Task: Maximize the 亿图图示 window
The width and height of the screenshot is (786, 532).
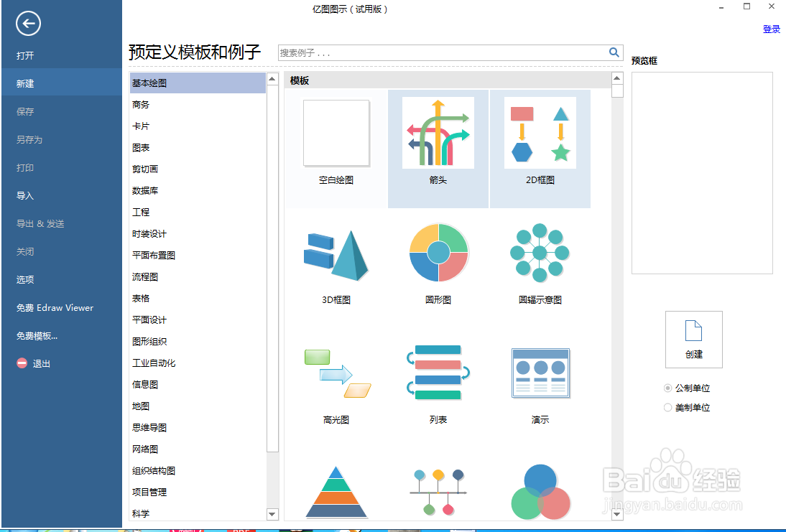Action: (x=747, y=6)
